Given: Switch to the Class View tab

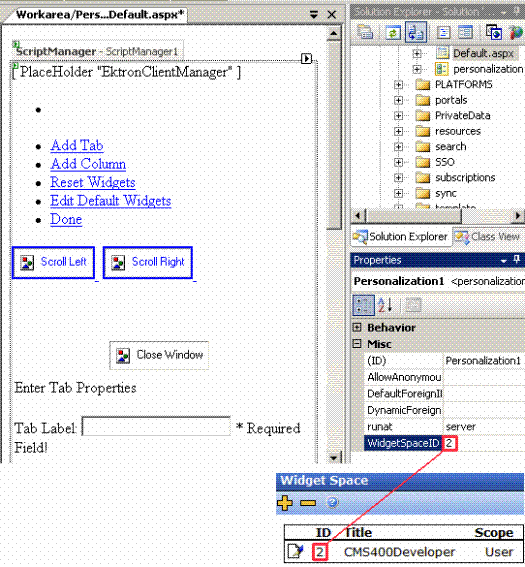Looking at the screenshot, I should tap(488, 236).
